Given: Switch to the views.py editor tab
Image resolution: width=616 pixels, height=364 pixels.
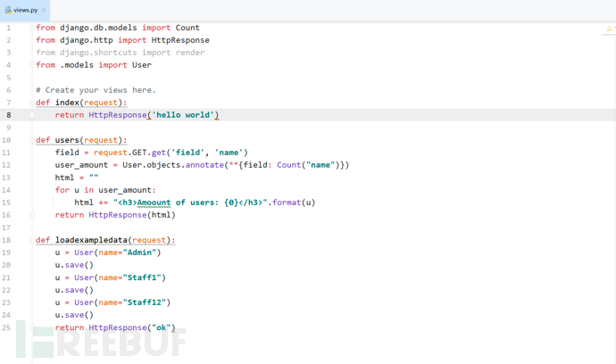Looking at the screenshot, I should pyautogui.click(x=25, y=10).
